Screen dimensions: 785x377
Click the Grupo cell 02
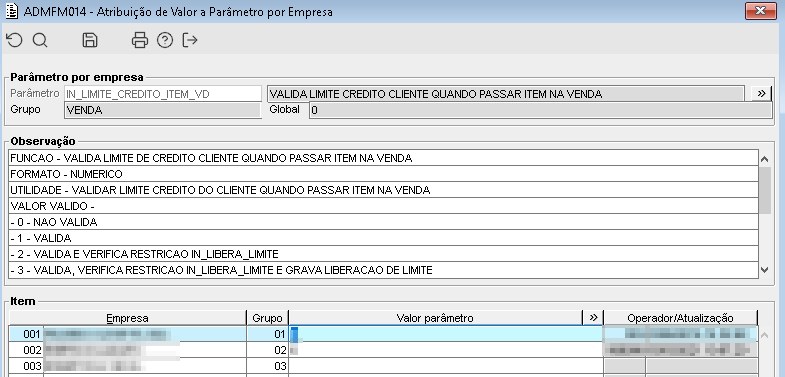267,350
